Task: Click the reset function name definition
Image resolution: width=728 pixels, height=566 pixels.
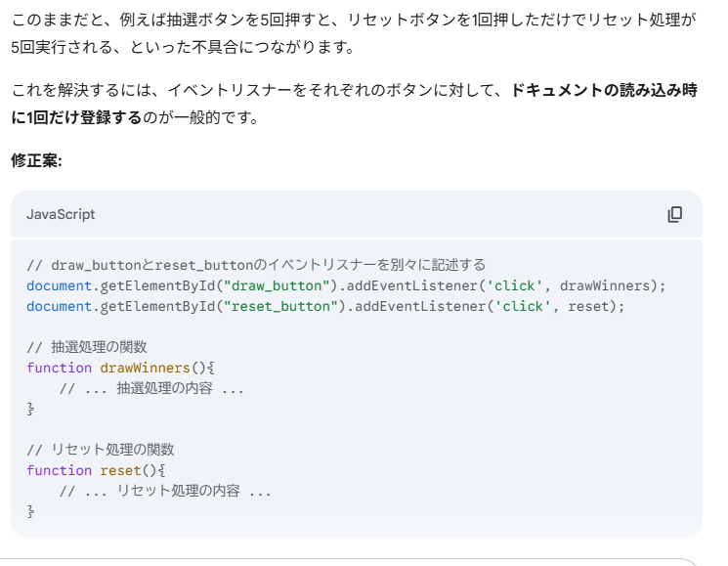Action: (x=120, y=470)
